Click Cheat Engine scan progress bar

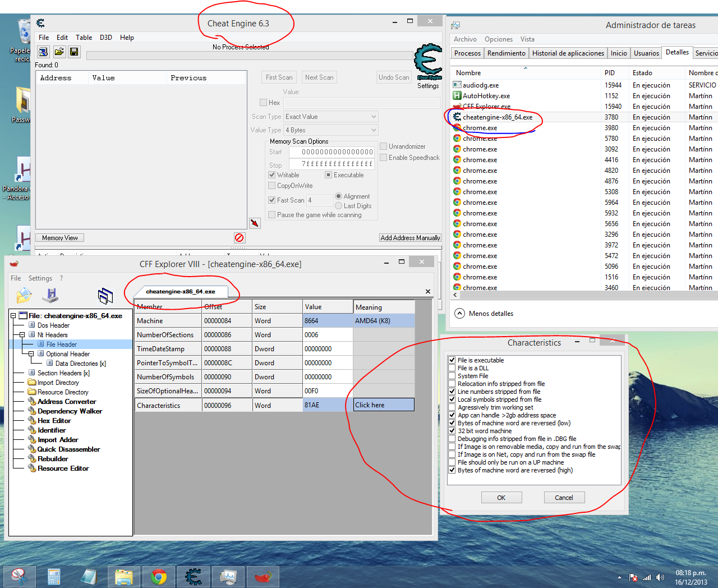pos(250,56)
